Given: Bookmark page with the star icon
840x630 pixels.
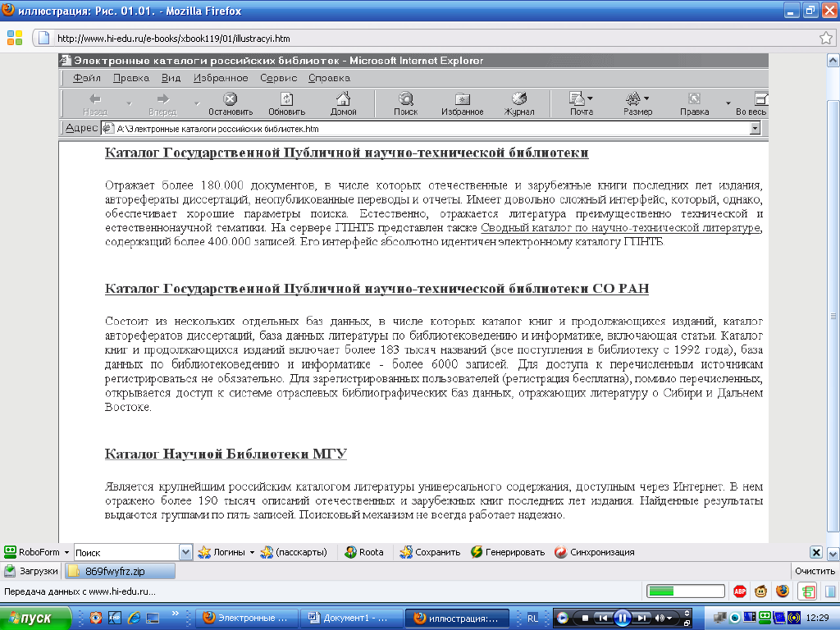Looking at the screenshot, I should pos(825,38).
